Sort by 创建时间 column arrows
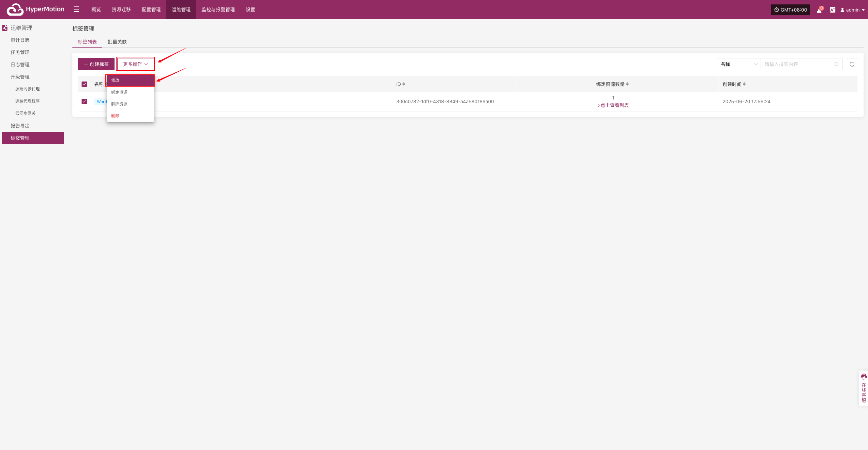868x450 pixels. (744, 84)
